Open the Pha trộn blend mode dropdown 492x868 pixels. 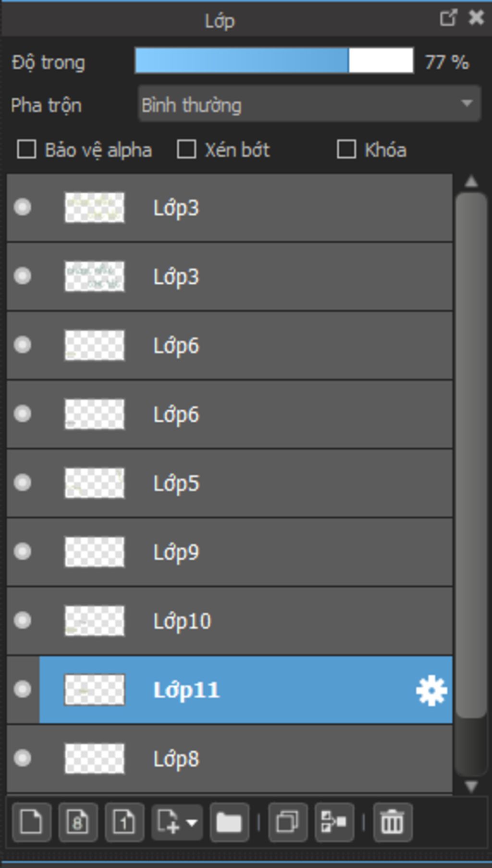pyautogui.click(x=309, y=104)
